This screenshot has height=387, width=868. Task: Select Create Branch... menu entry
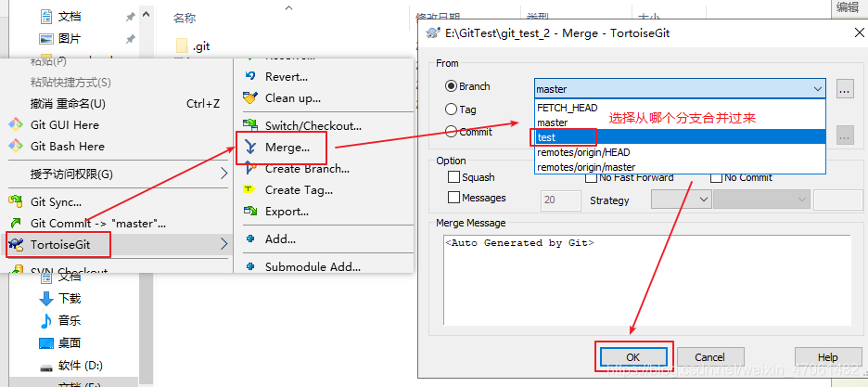pyautogui.click(x=307, y=169)
